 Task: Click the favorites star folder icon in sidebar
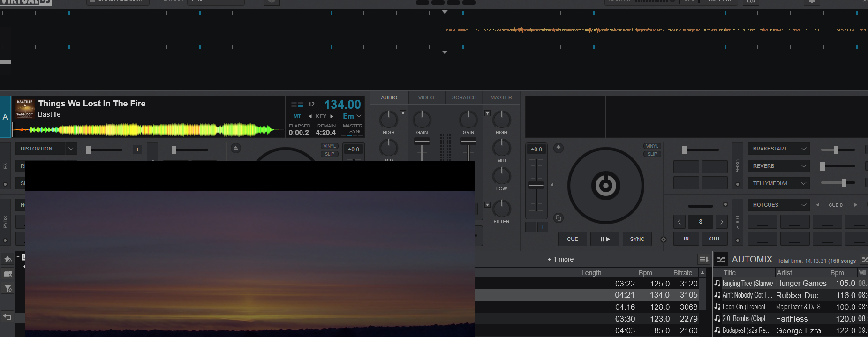(8, 259)
